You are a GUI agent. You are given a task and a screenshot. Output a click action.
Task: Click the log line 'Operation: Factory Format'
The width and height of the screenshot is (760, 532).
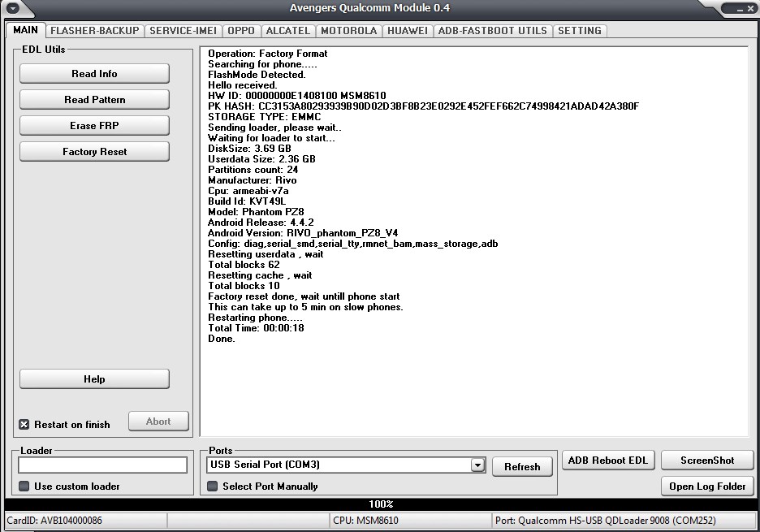click(268, 54)
